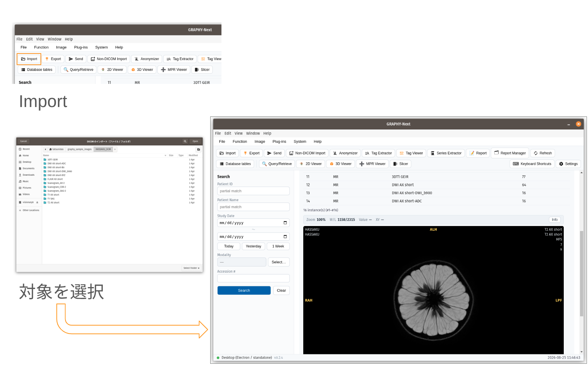This screenshot has width=588, height=367.
Task: Open the Modality Select… chooser
Action: [279, 262]
